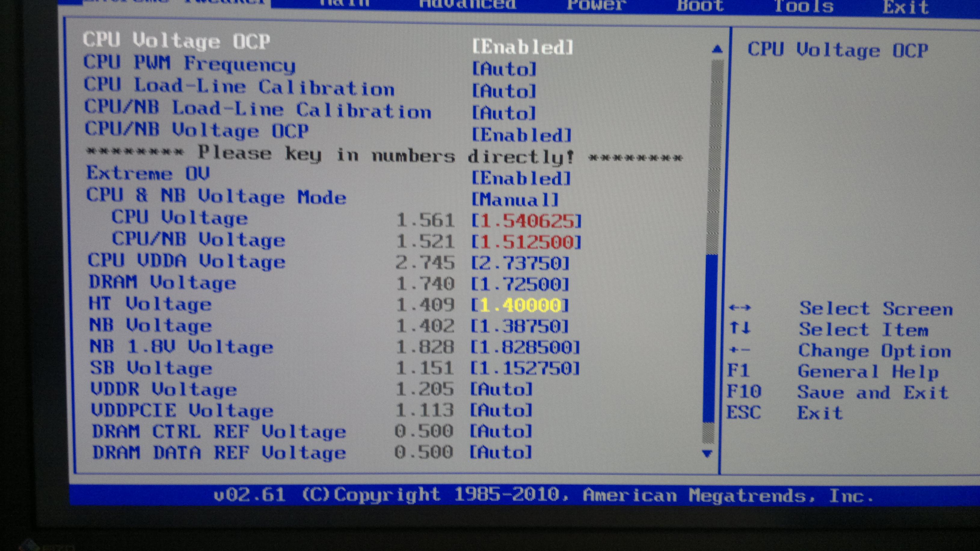Select the HT Voltage 1.40000 field

tap(520, 305)
